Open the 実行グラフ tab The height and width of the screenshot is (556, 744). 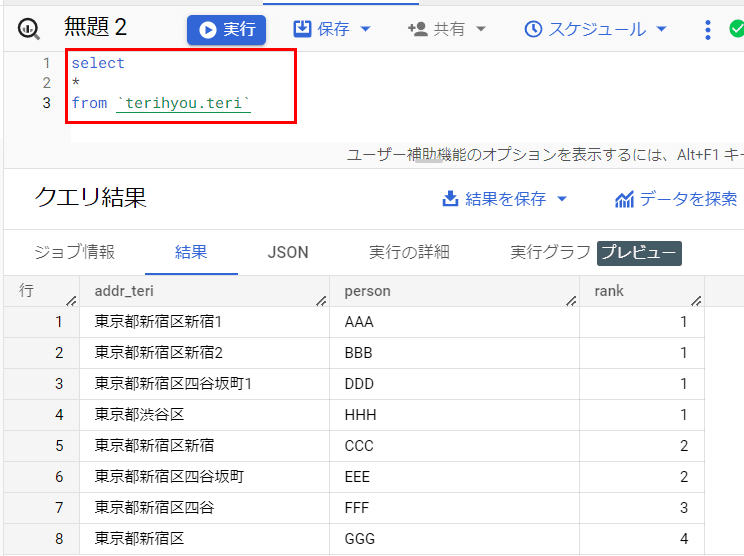point(550,252)
